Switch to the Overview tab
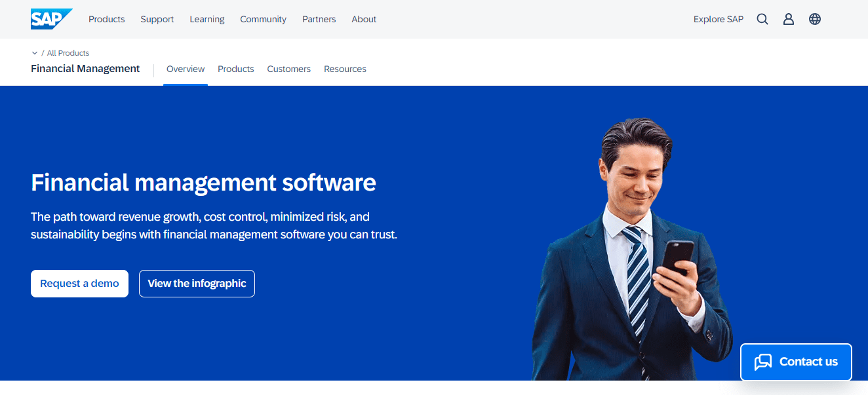 pos(186,68)
